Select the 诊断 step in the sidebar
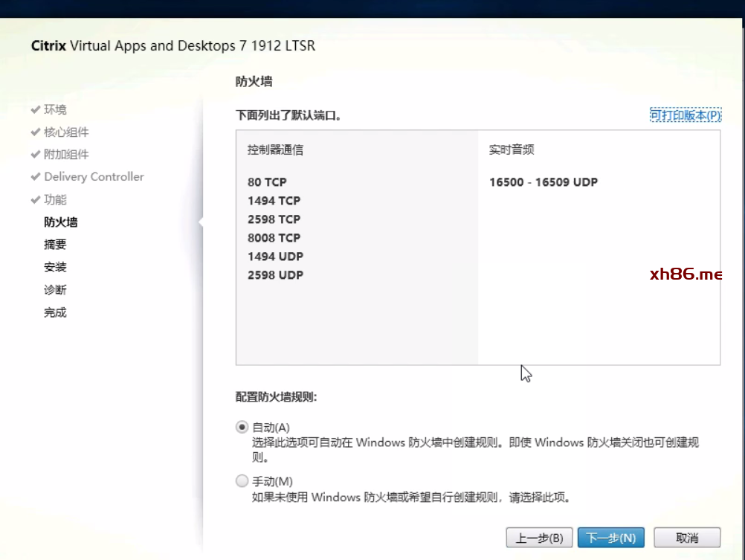745x560 pixels. (55, 290)
